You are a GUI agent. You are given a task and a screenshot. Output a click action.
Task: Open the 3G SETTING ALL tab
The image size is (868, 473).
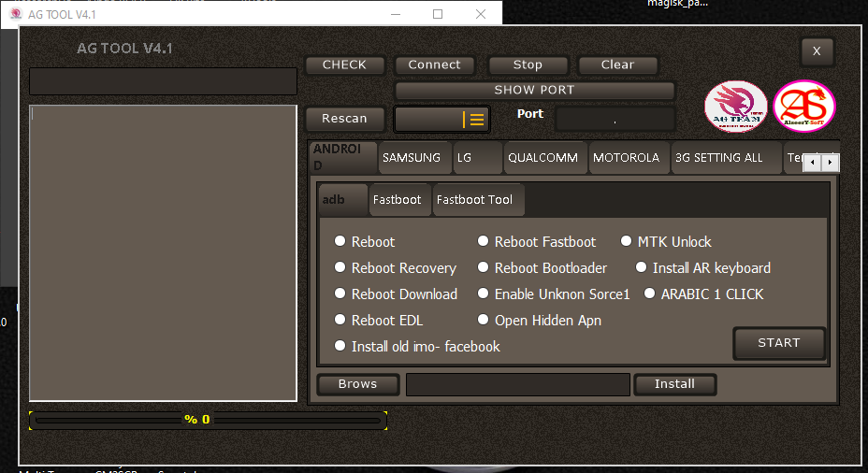(726, 158)
